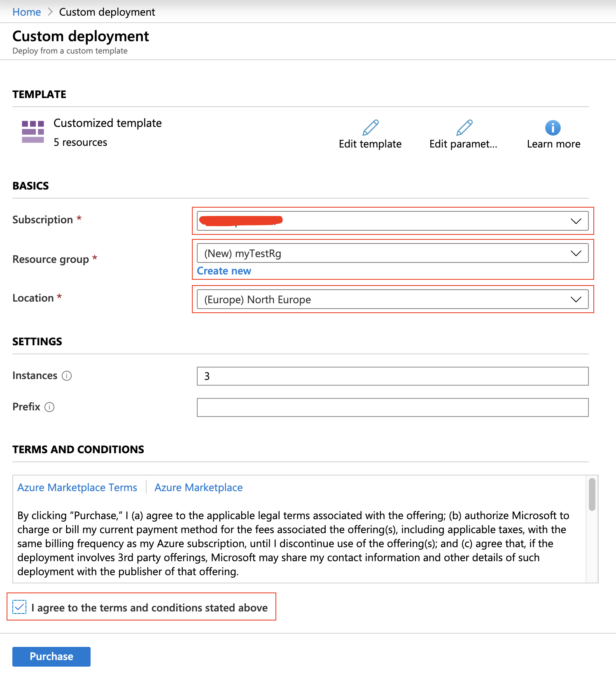Open the Azure Marketplace link
Viewport: 616px width, 679px height.
pos(198,487)
